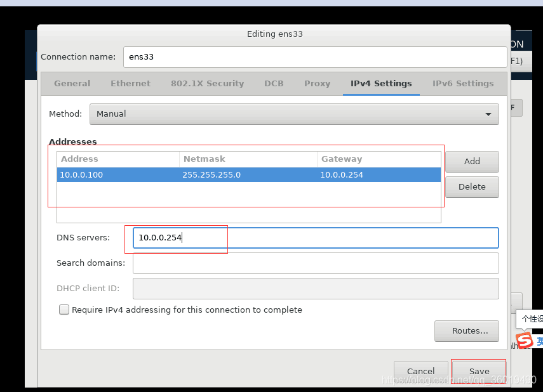The width and height of the screenshot is (543, 392).
Task: Switch to the IPv6 Settings tab
Action: (463, 84)
